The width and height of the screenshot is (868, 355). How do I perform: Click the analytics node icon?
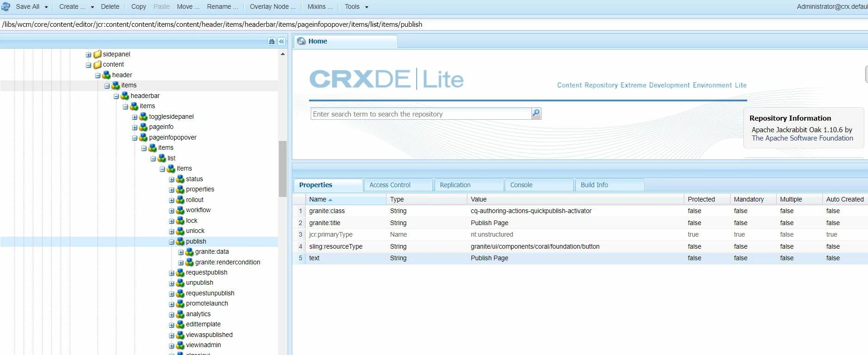point(181,314)
